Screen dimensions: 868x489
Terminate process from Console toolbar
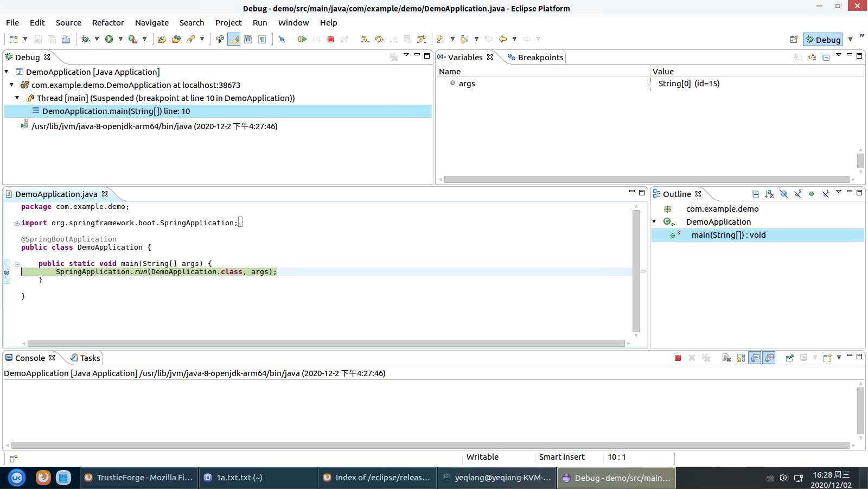tap(678, 358)
